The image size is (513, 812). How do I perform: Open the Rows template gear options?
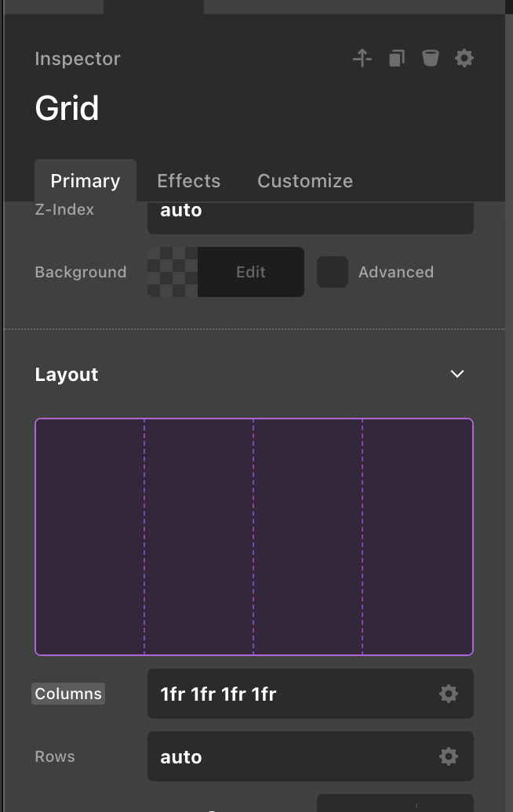tap(449, 756)
